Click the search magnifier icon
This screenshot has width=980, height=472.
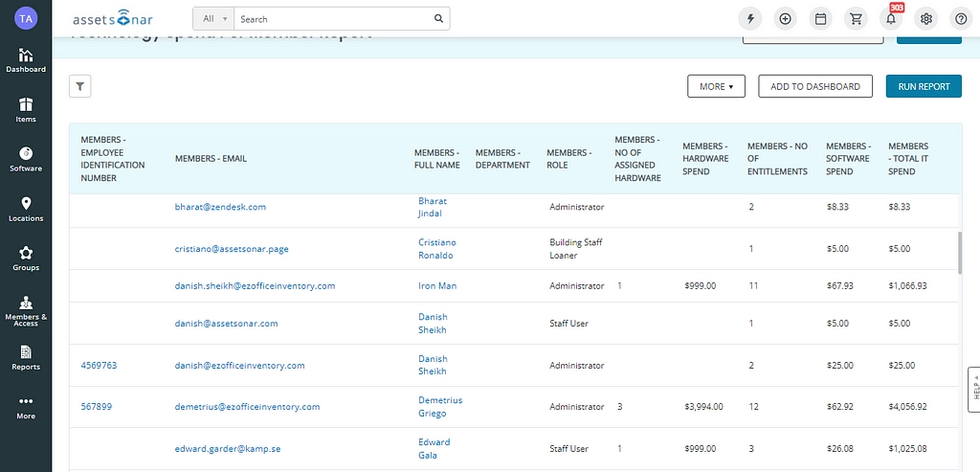tap(438, 19)
